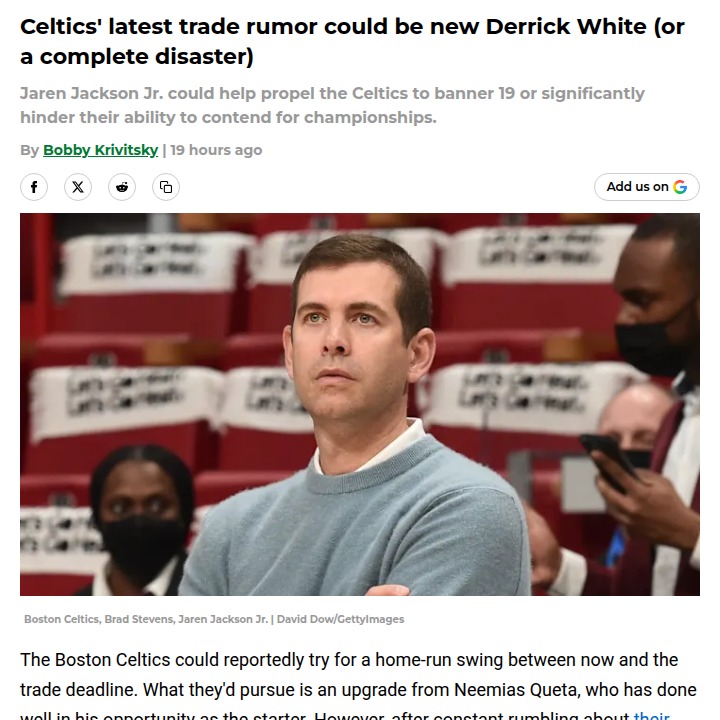
Task: Share the article on Facebook
Action: pos(34,187)
